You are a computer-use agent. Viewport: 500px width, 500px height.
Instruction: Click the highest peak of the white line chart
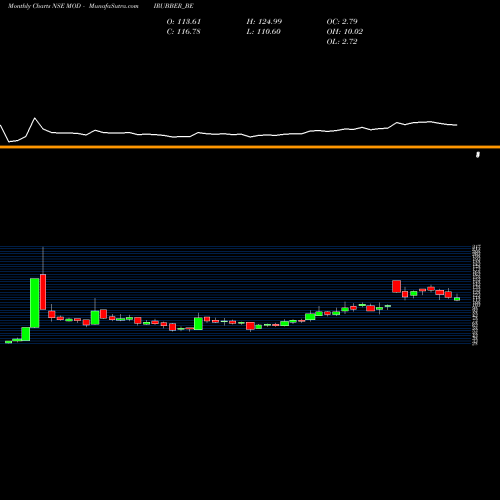click(35, 118)
